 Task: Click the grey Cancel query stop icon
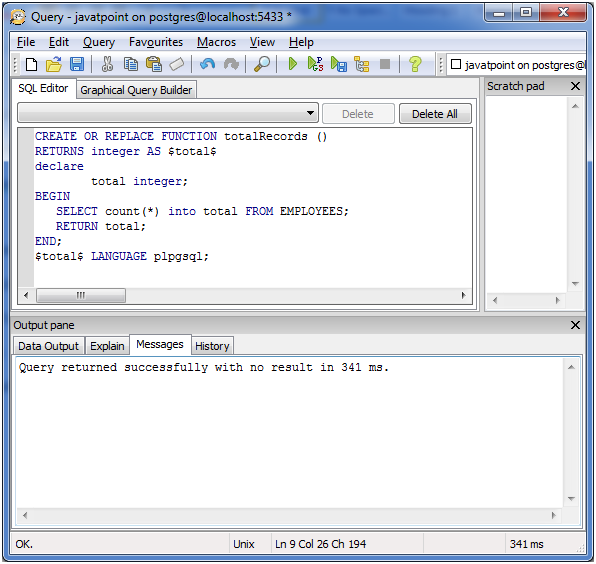click(385, 64)
